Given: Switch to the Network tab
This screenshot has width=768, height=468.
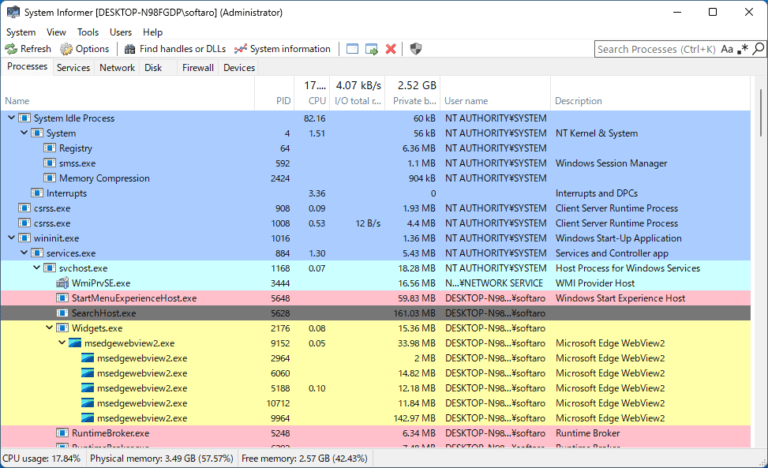Looking at the screenshot, I should (x=117, y=68).
